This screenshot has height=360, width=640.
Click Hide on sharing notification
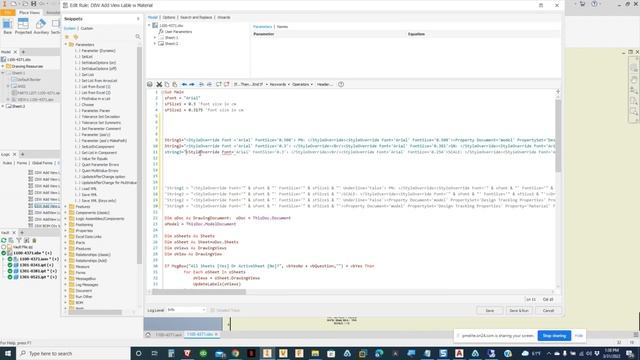[x=578, y=336]
